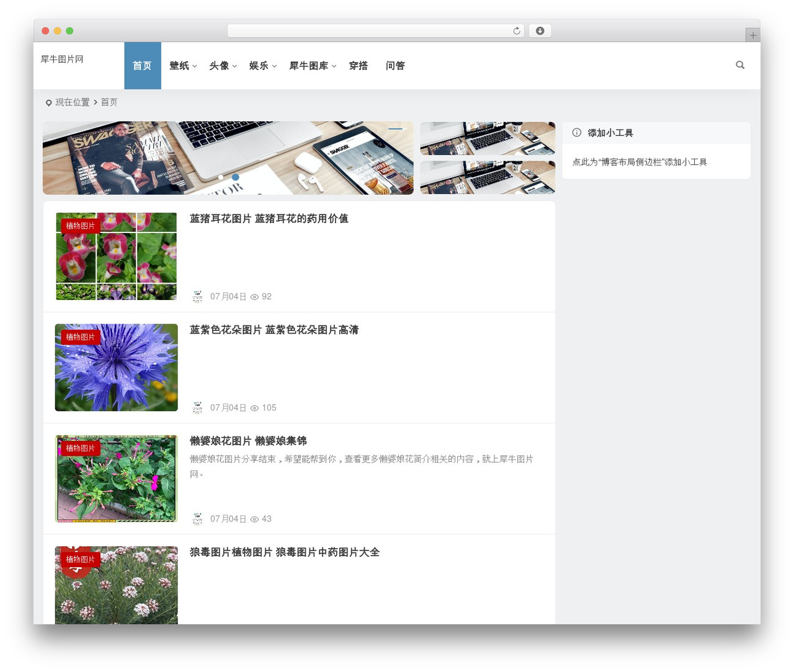
Task: Click the search magnifier icon in the navbar
Action: [x=740, y=65]
